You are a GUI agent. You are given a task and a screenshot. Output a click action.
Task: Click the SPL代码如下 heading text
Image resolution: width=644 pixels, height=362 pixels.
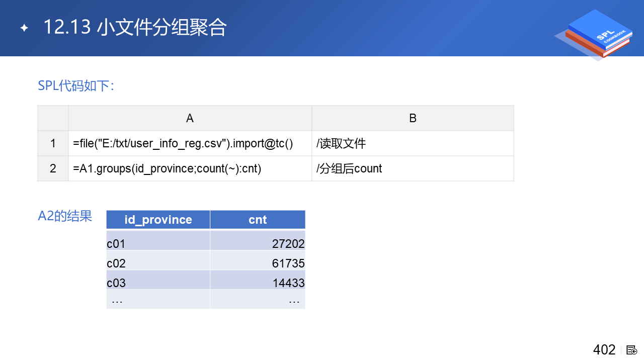pyautogui.click(x=76, y=86)
